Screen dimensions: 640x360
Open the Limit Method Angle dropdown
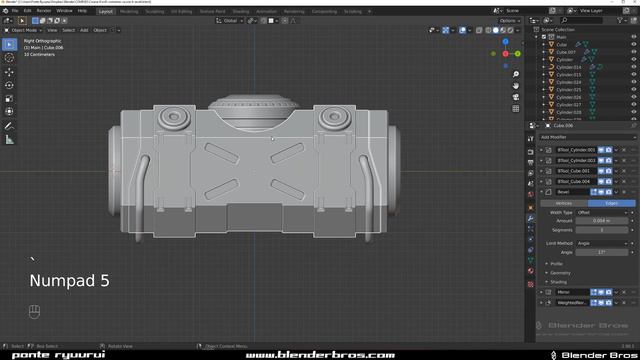click(x=602, y=243)
